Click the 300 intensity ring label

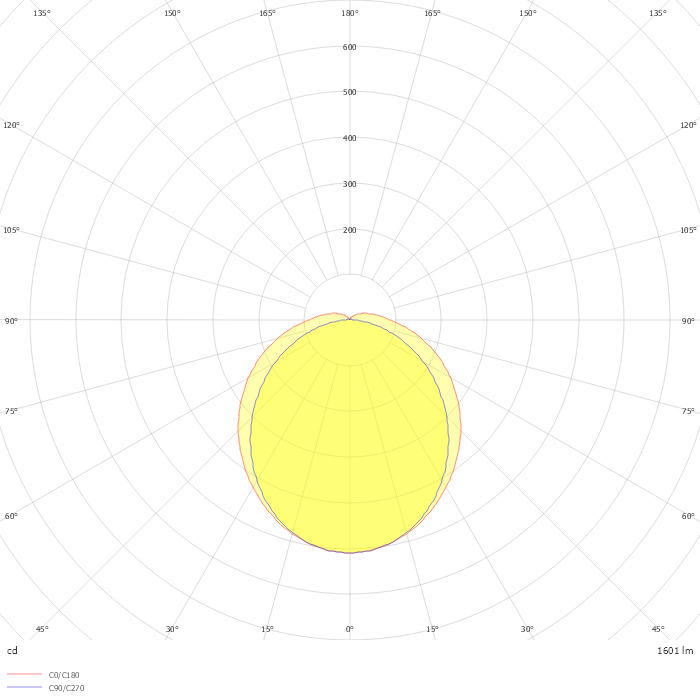click(x=350, y=184)
